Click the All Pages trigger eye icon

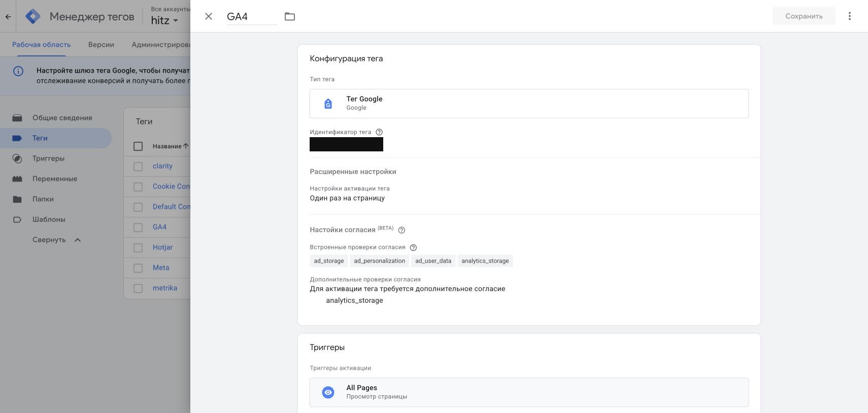tap(328, 392)
